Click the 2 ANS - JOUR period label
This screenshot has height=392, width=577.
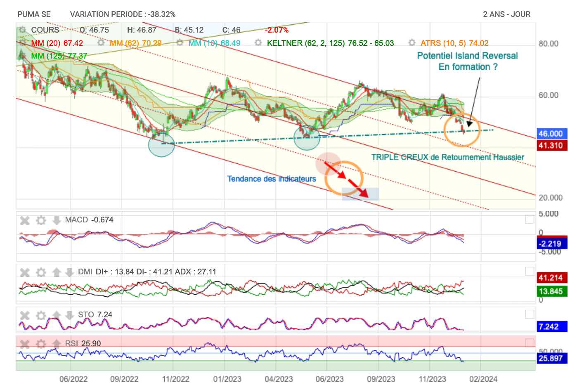pos(507,14)
